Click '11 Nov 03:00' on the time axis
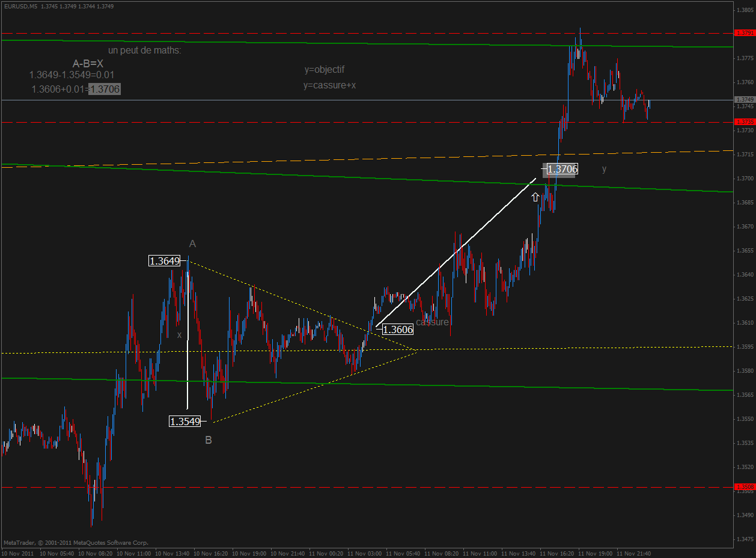756x558 pixels. coord(365,553)
